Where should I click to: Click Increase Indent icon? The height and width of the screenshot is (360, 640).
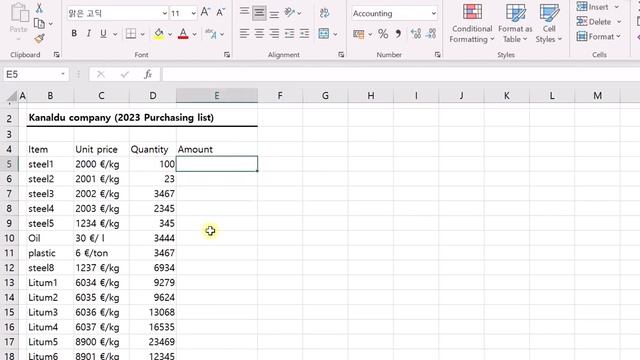[304, 33]
